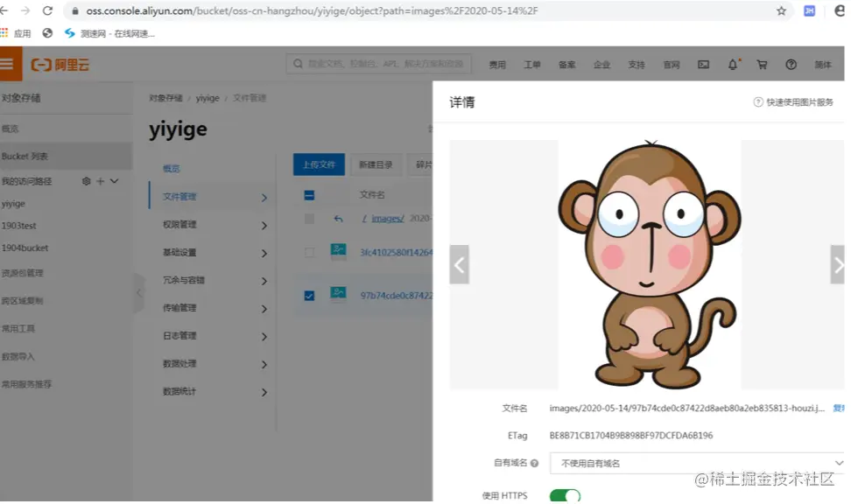Reload the page in the browser

(x=48, y=10)
